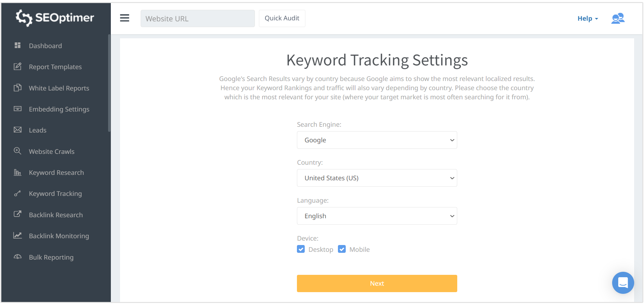
Task: Select the Report Templates icon
Action: (x=18, y=66)
